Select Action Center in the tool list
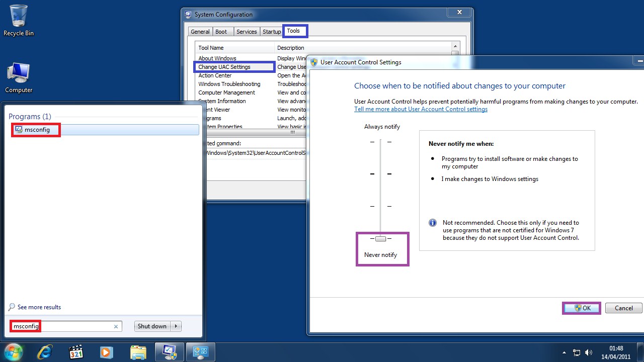Viewport: 644px width, 362px height. click(x=215, y=75)
